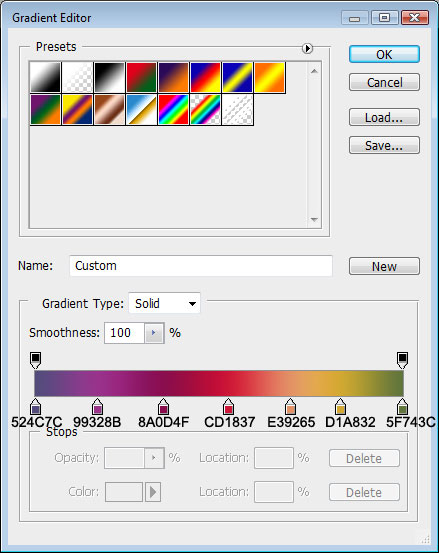Image resolution: width=439 pixels, height=553 pixels.
Task: Open the Presets flyout menu arrow
Action: 307,48
